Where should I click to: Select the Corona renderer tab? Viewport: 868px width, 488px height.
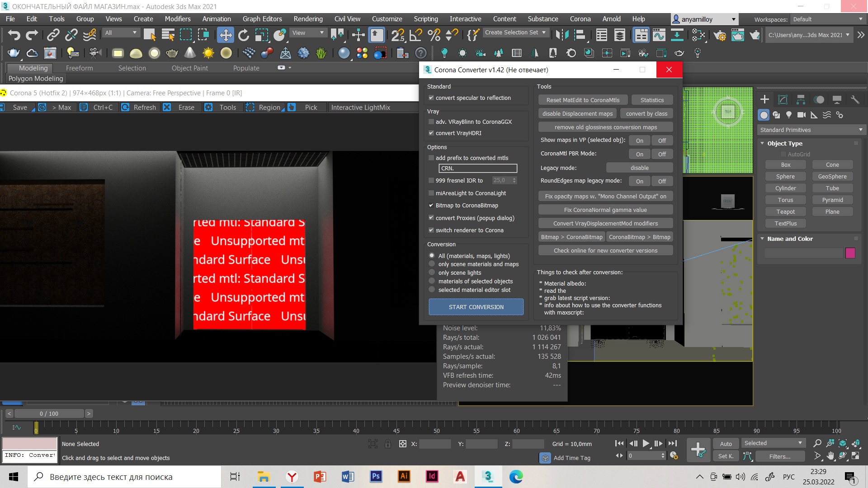point(580,19)
